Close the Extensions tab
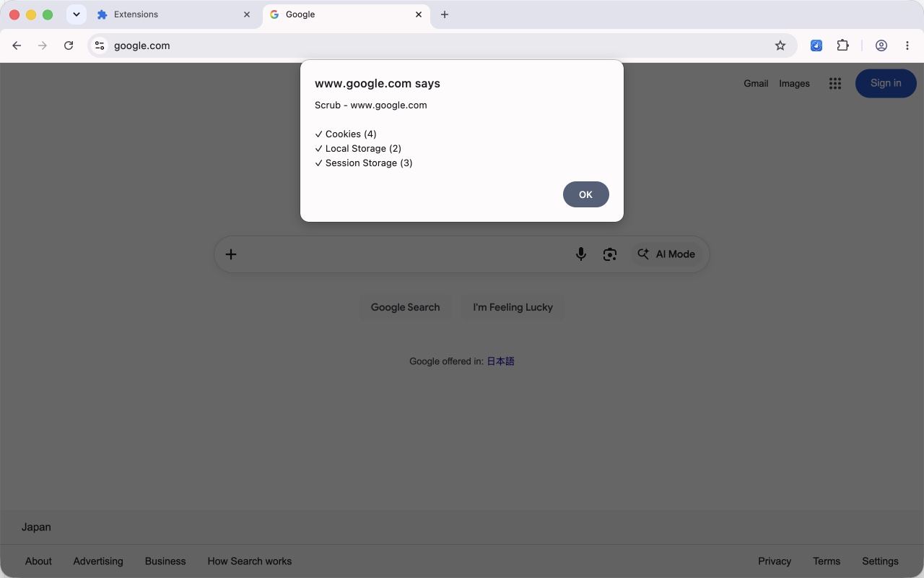 pyautogui.click(x=247, y=14)
